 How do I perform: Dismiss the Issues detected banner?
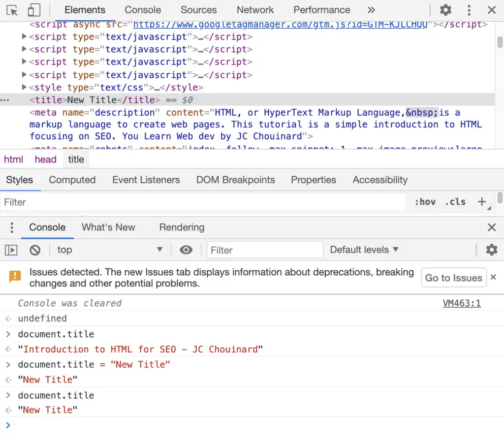point(493,277)
